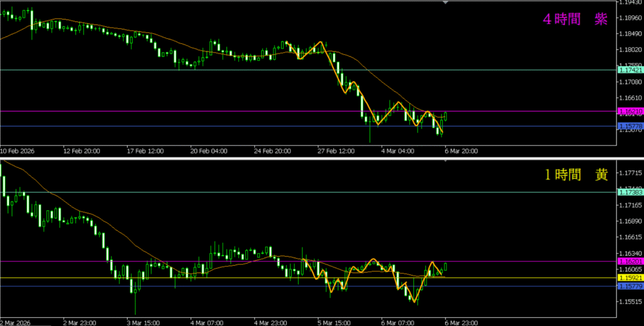Screen dimensions: 644x326
Task: Select the teal 1.17421 price tag
Action: coord(630,70)
